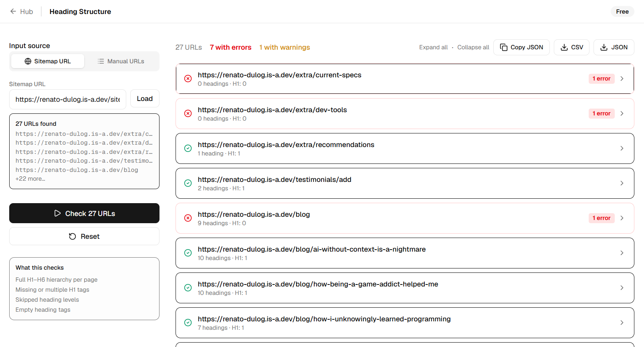Click the download icon on CSV button

[x=564, y=47]
